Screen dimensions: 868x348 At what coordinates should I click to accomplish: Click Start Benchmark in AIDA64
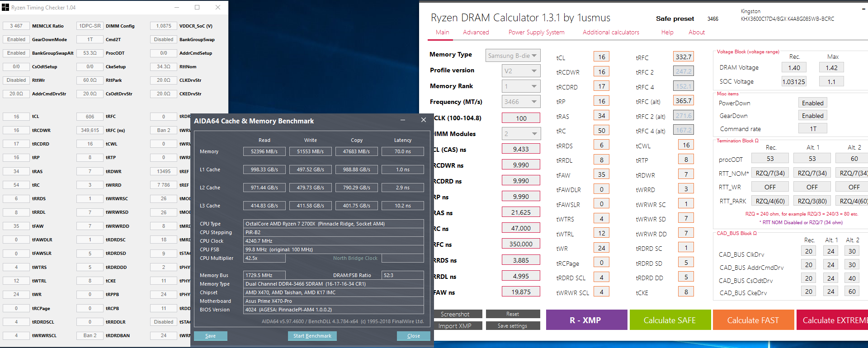point(312,336)
